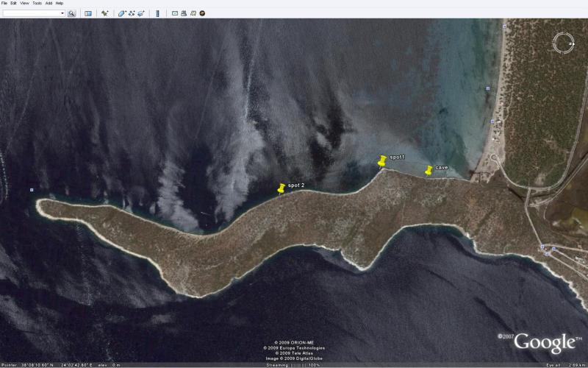Click the compass ring navigation control

tap(564, 43)
